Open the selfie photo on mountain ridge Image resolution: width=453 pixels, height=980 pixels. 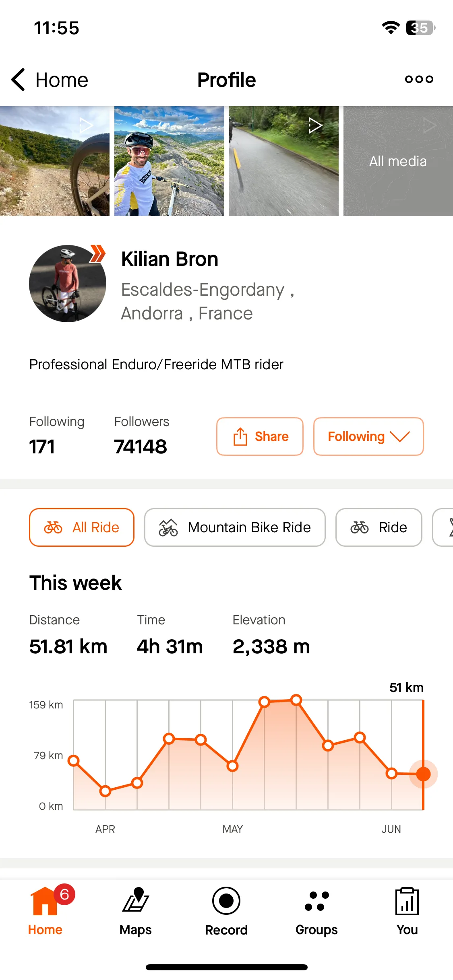[169, 161]
